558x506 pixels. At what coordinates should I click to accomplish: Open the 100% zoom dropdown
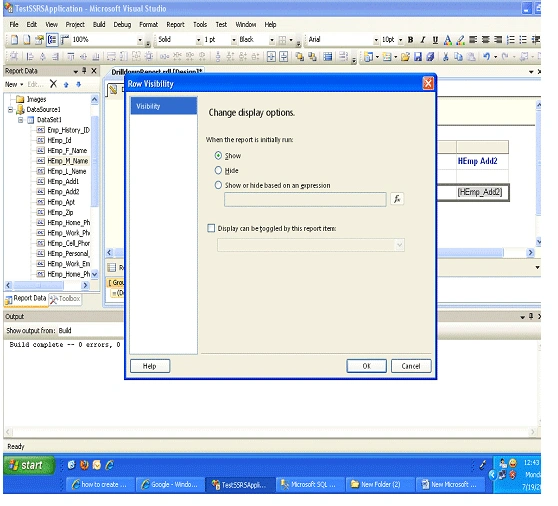coord(140,40)
